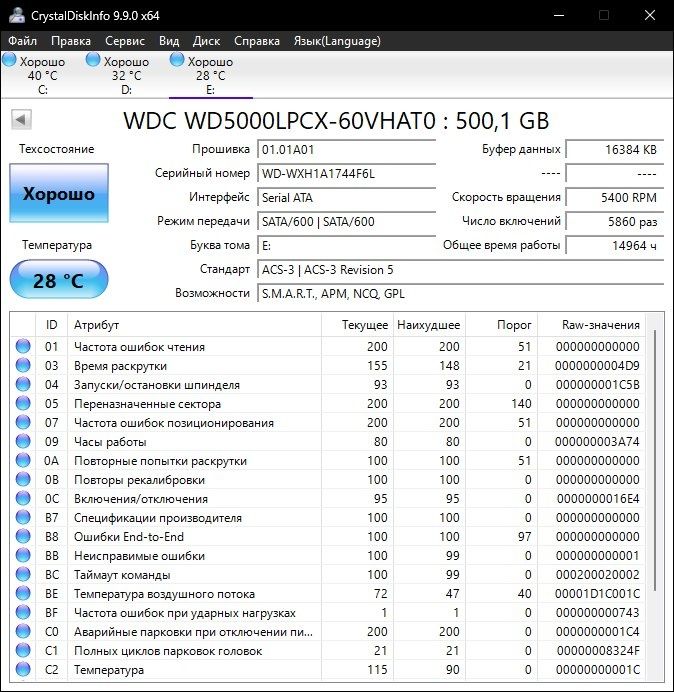Open the Справка menu

[257, 41]
